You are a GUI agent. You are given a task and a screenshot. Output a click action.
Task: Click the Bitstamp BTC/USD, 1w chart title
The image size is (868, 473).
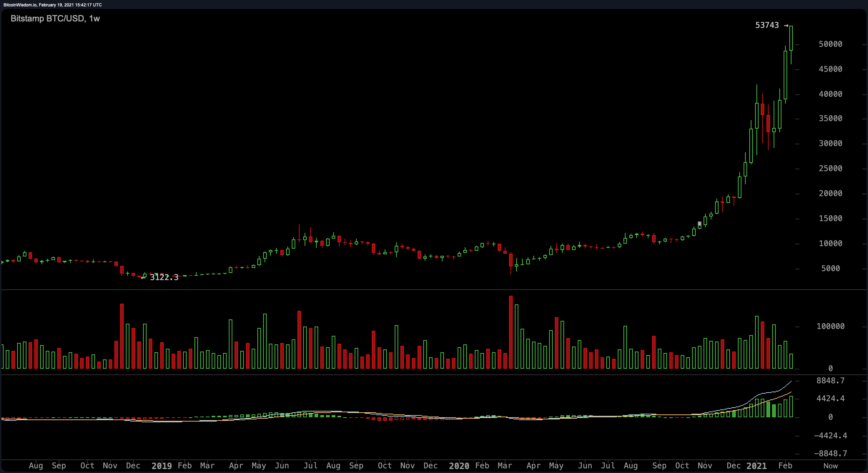click(55, 19)
